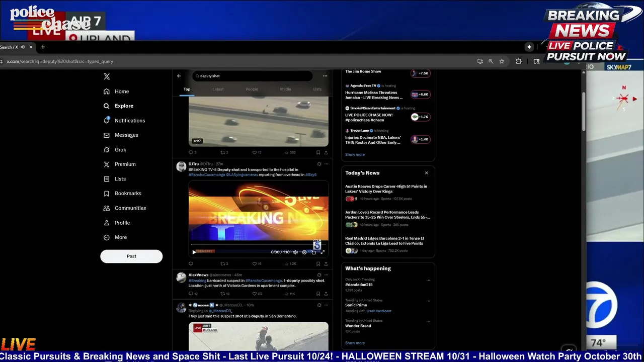Open the Wonder Bread trend options menu

pos(428,321)
